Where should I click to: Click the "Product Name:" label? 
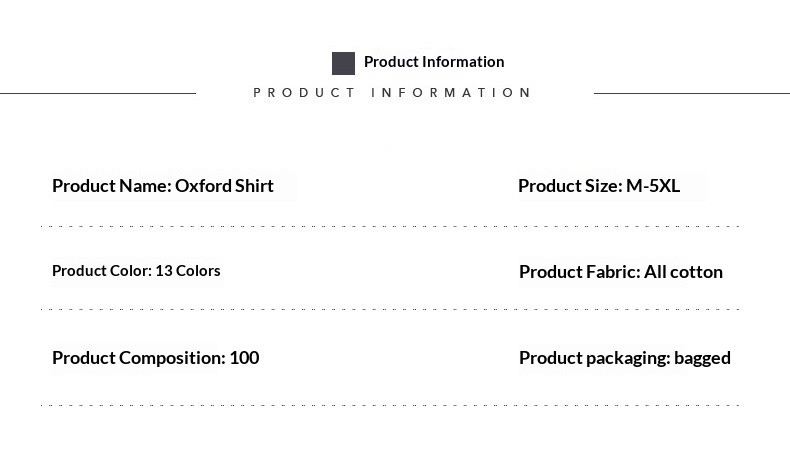(x=111, y=186)
